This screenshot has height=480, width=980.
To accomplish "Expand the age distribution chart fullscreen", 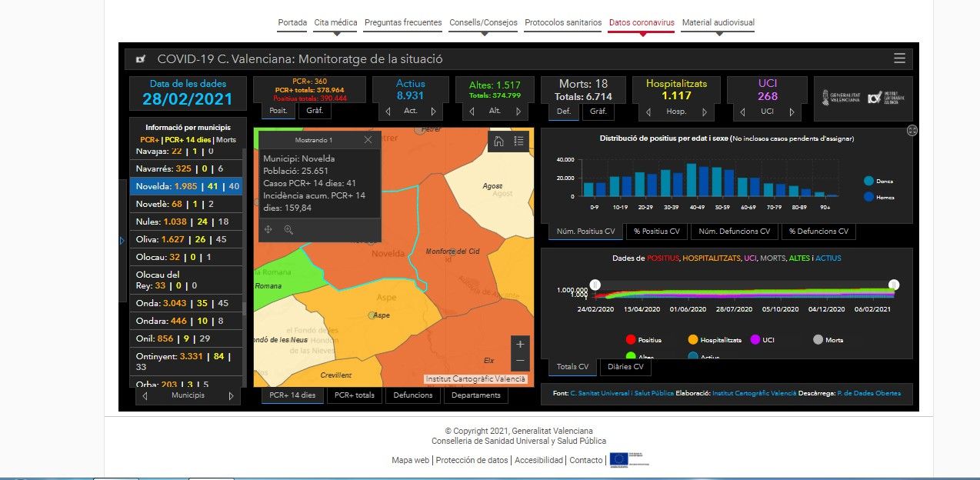I will tap(912, 131).
